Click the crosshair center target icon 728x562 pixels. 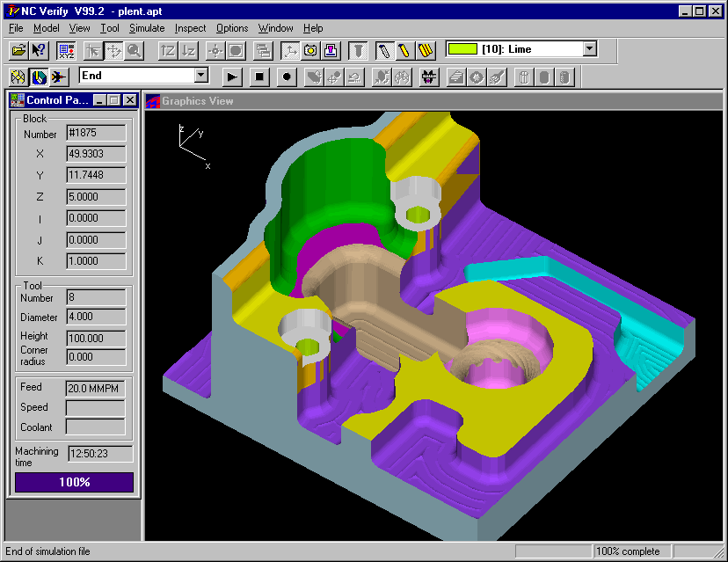tap(215, 50)
